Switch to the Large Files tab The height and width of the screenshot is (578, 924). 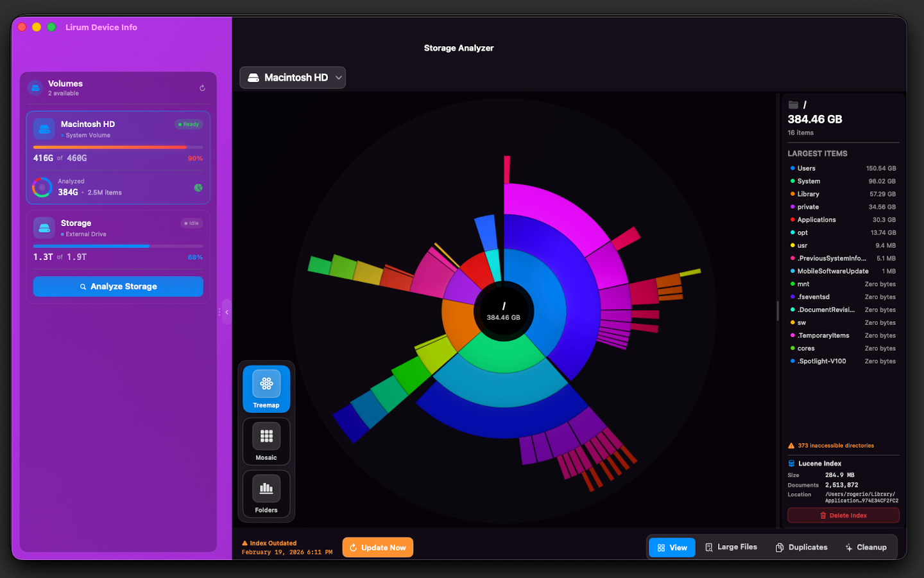coord(731,547)
